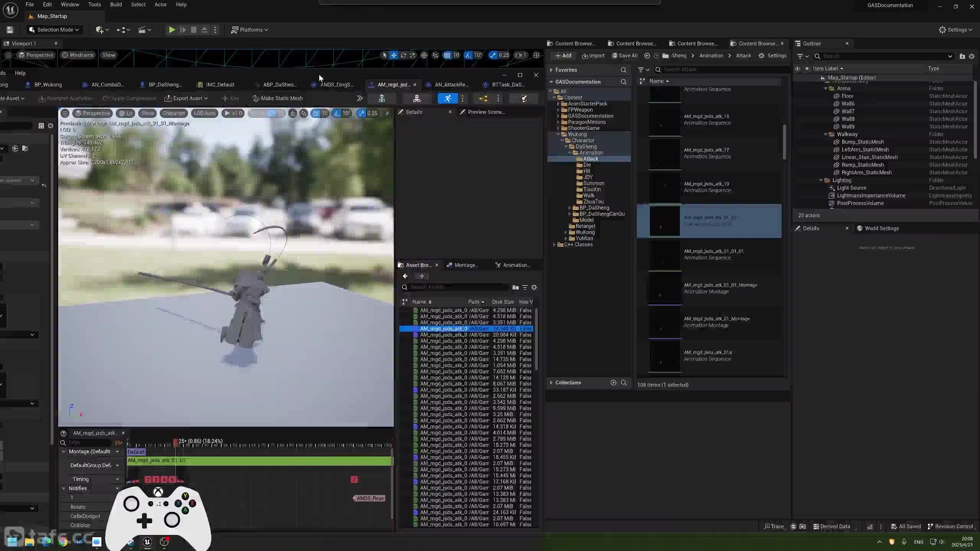
Task: Open the World Settings tab
Action: coord(878,228)
